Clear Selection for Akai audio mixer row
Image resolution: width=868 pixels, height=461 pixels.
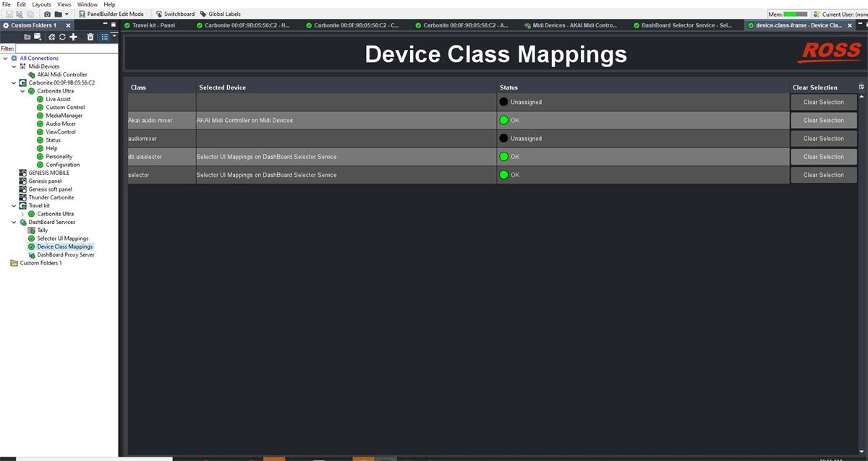823,120
